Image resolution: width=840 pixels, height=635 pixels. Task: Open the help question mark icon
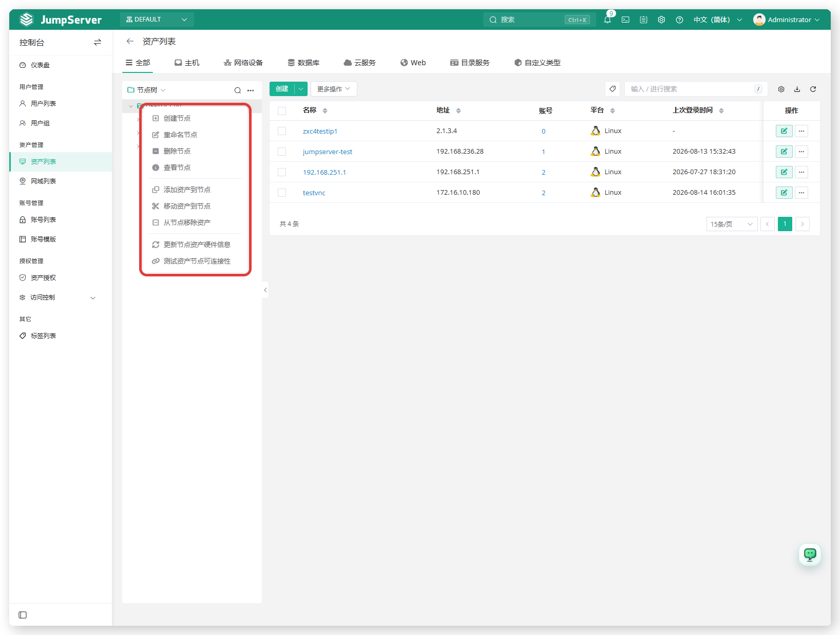(x=679, y=20)
